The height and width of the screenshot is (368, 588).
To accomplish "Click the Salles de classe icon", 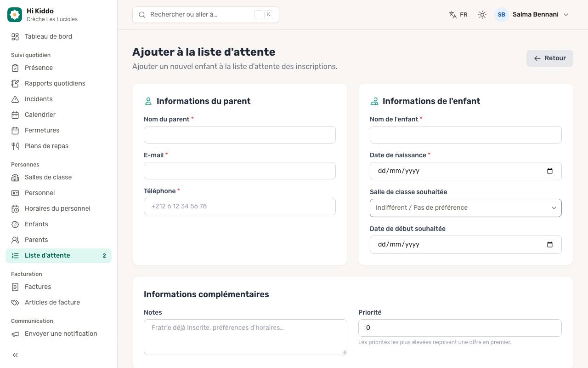I will tap(15, 178).
